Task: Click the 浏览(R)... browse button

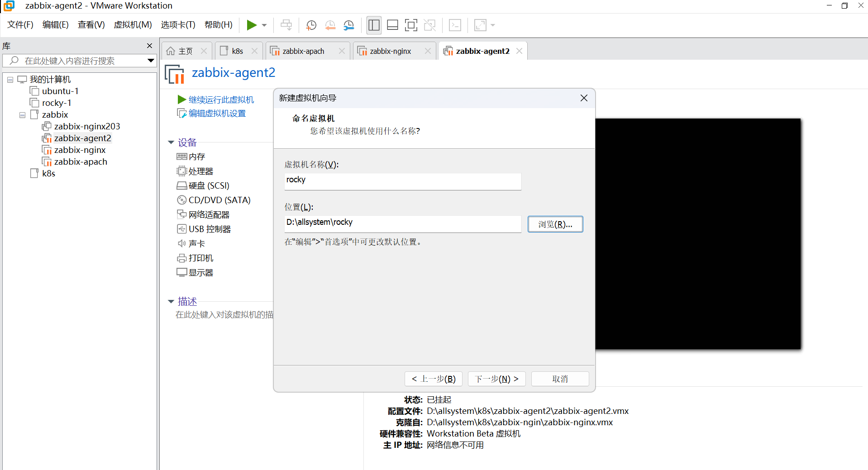Action: (x=555, y=224)
